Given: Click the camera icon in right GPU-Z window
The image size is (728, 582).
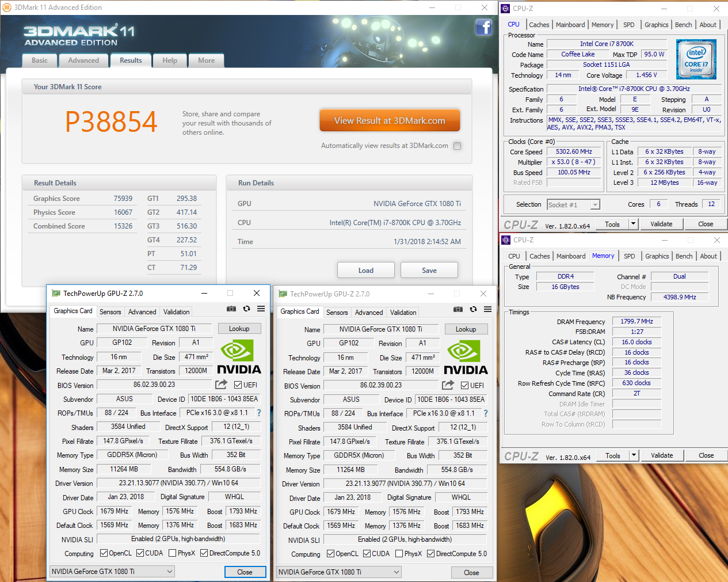Looking at the screenshot, I should point(458,310).
